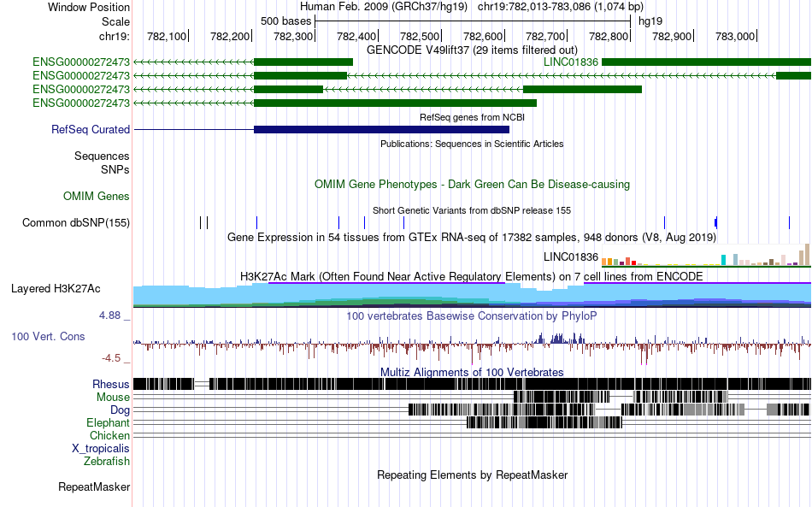Viewport: 812px width, 507px height.
Task: Click the OMIM Genes track label
Action: (x=96, y=197)
